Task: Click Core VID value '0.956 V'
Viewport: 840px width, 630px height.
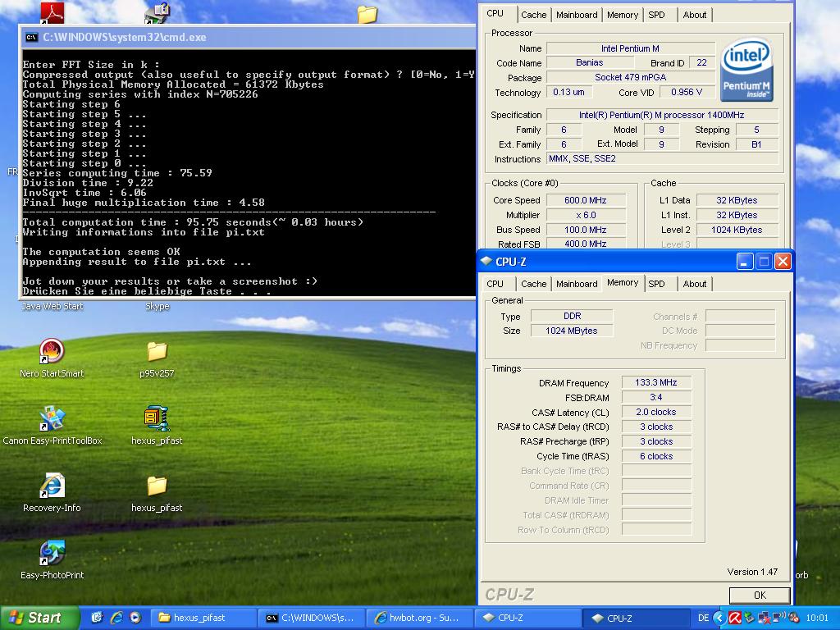Action: (687, 92)
